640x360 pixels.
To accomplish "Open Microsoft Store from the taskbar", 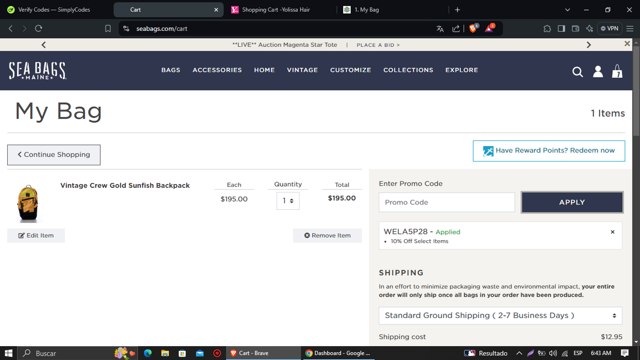I will point(182,353).
